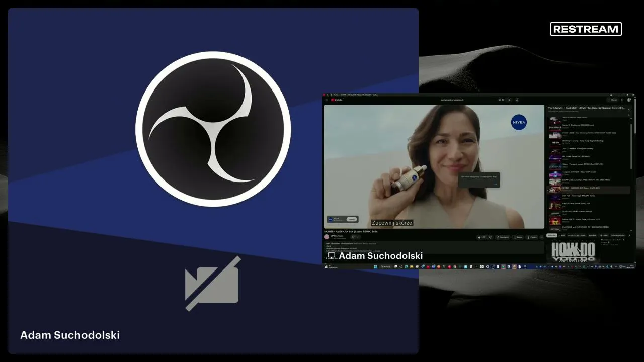Screen dimensions: 644x362
Task: Download the video using the download button
Action: [x=532, y=237]
